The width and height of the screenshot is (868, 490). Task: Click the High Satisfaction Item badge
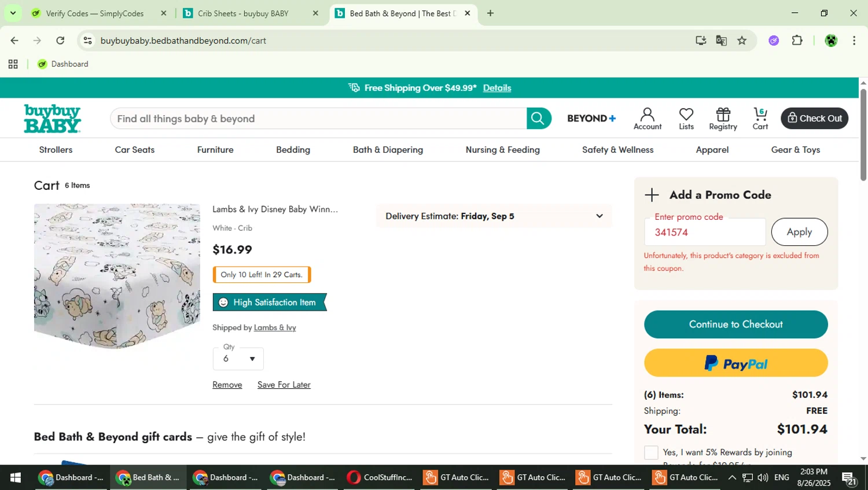pos(270,303)
